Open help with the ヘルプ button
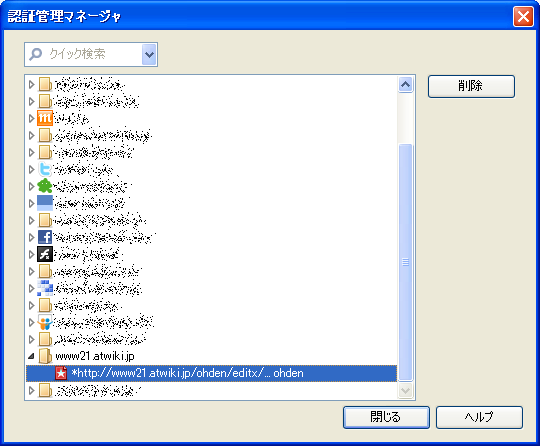The image size is (540, 446). 479,417
